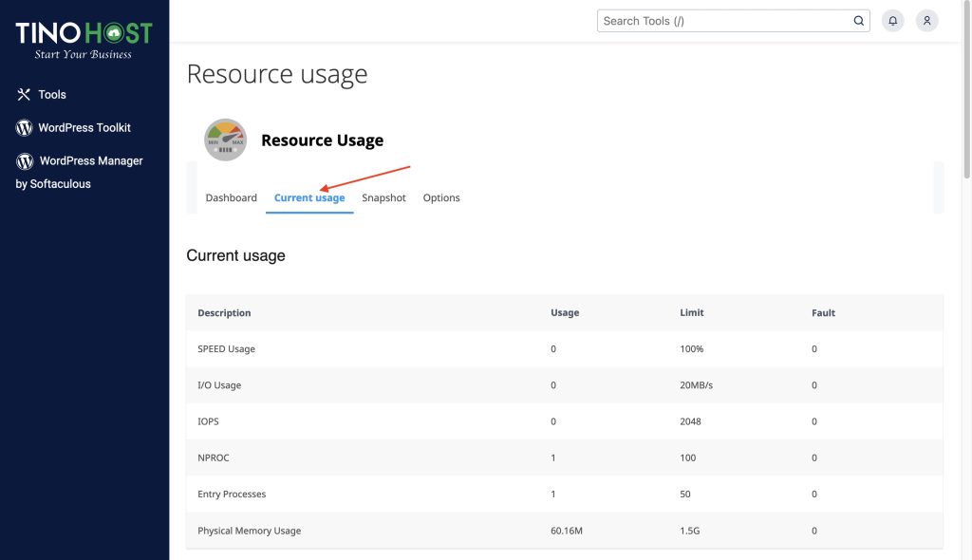The height and width of the screenshot is (560, 972).
Task: Click the 100 NPROC limit value
Action: coord(688,457)
